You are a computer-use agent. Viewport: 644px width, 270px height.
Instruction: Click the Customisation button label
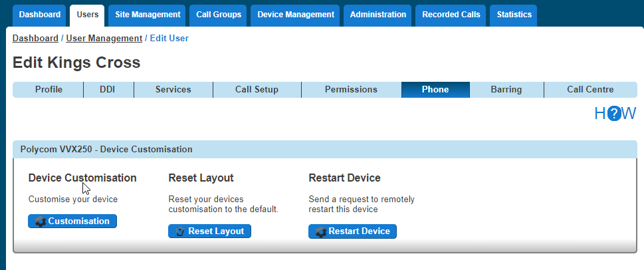click(x=79, y=221)
